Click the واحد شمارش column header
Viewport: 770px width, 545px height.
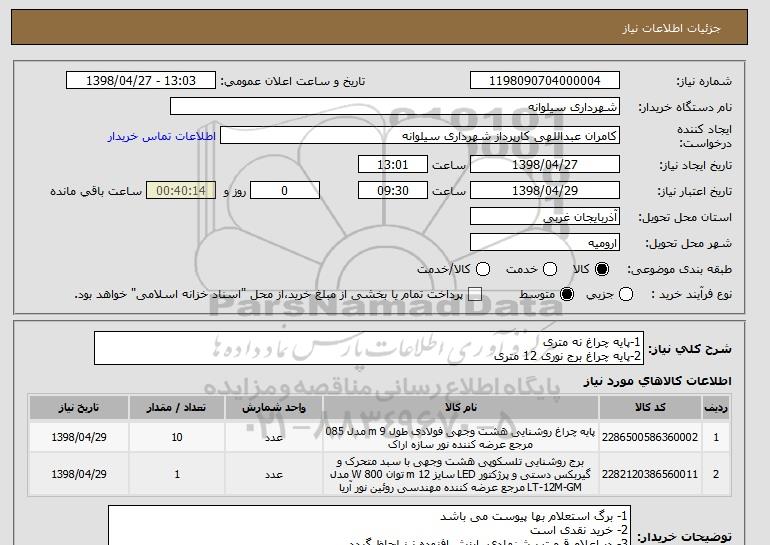[274, 408]
